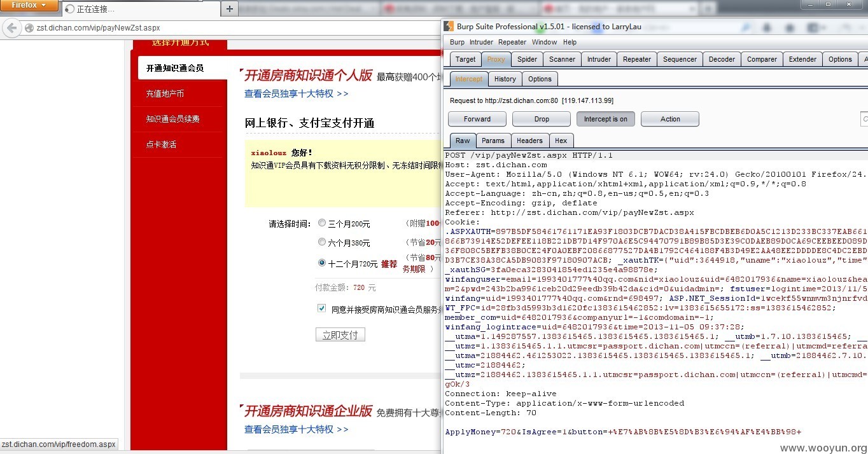
Task: Switch to the Headers view tab
Action: (x=529, y=141)
